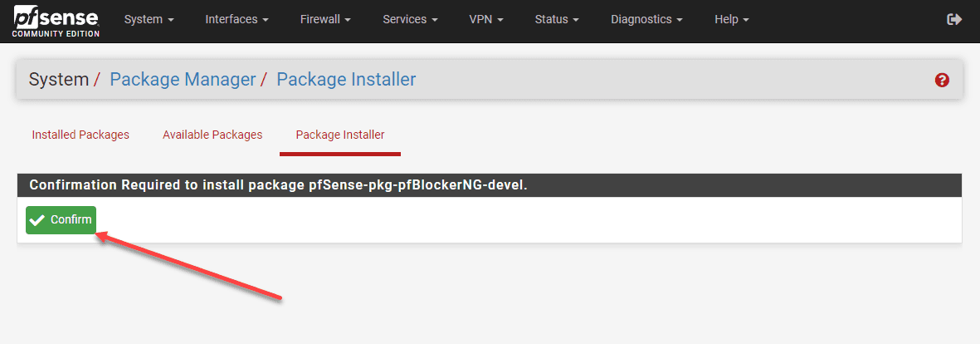Open the Services menu

[410, 20]
